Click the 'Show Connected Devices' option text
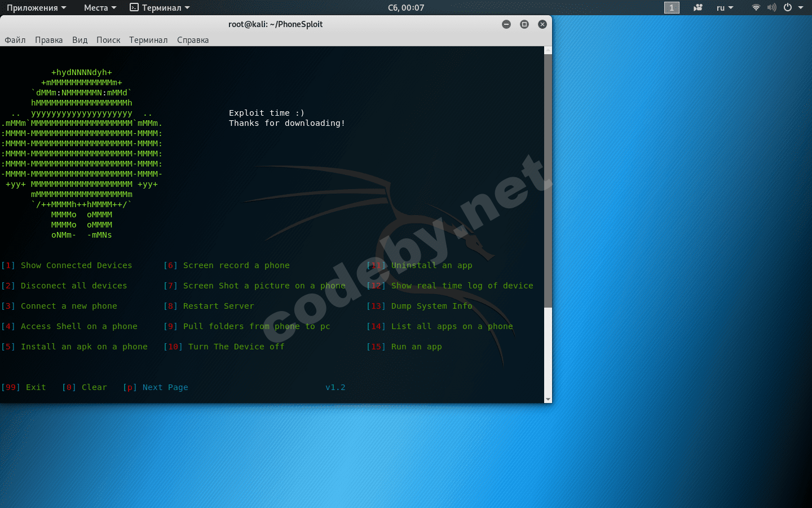Viewport: 812px width, 508px height. 77,265
